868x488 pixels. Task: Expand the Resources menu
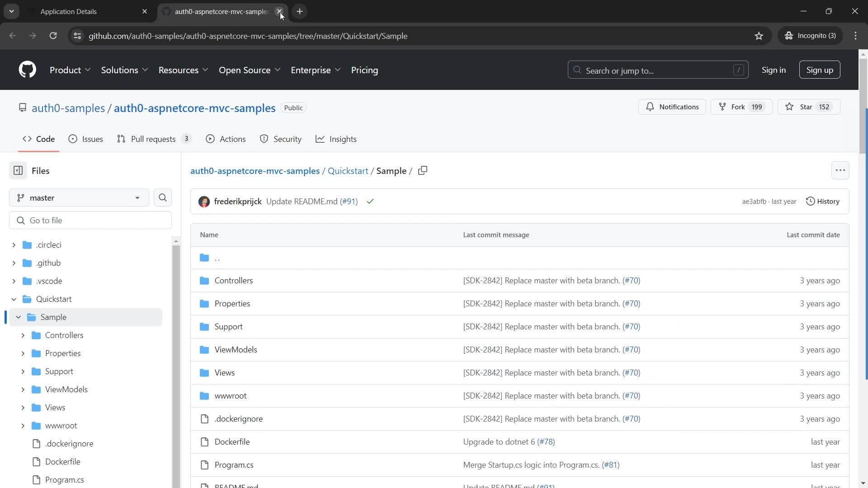(x=183, y=70)
